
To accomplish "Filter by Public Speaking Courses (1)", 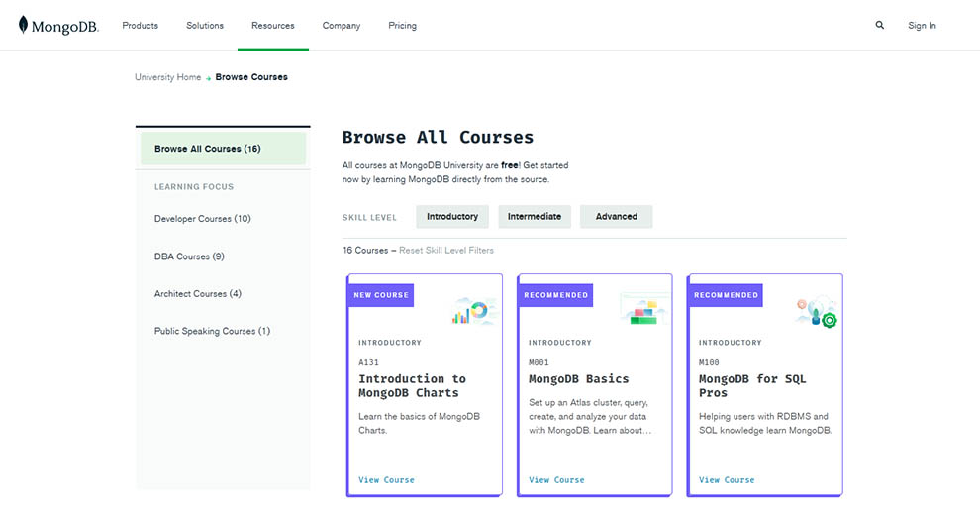I will coord(213,331).
